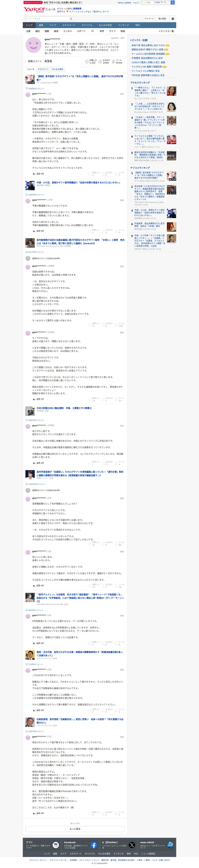Image resolution: width=199 pixels, height=868 pixels.
Task: Click the ログイン link in the header
Action: click(x=61, y=11)
